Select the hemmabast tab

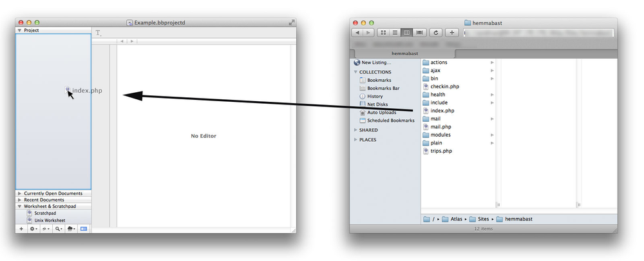(x=404, y=53)
